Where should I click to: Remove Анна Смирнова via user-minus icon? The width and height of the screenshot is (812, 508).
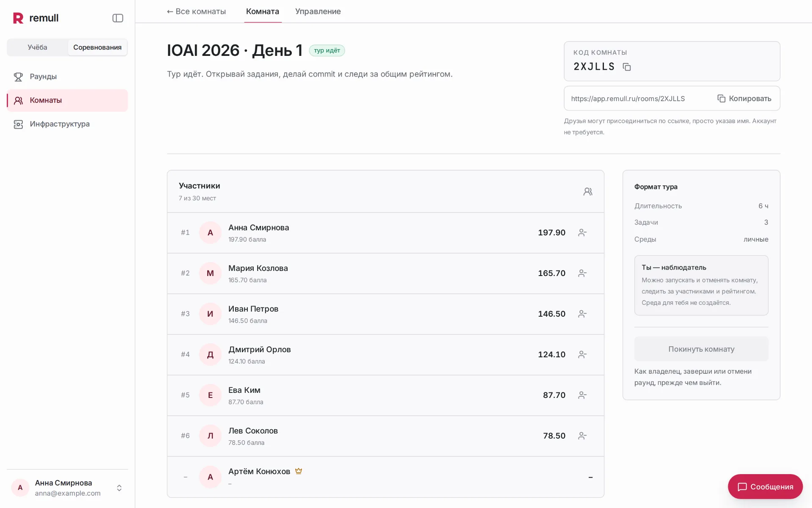point(582,232)
